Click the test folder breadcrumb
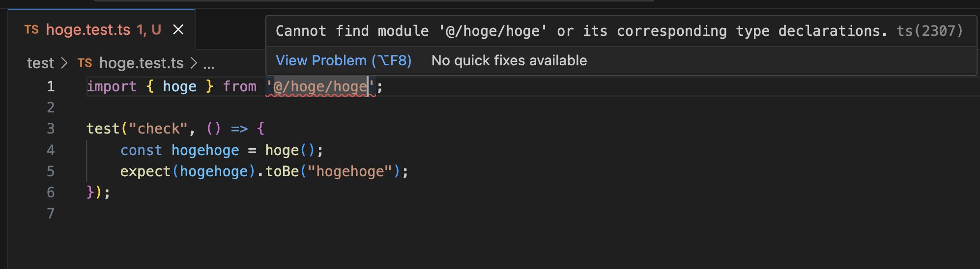980x269 pixels. [40, 63]
